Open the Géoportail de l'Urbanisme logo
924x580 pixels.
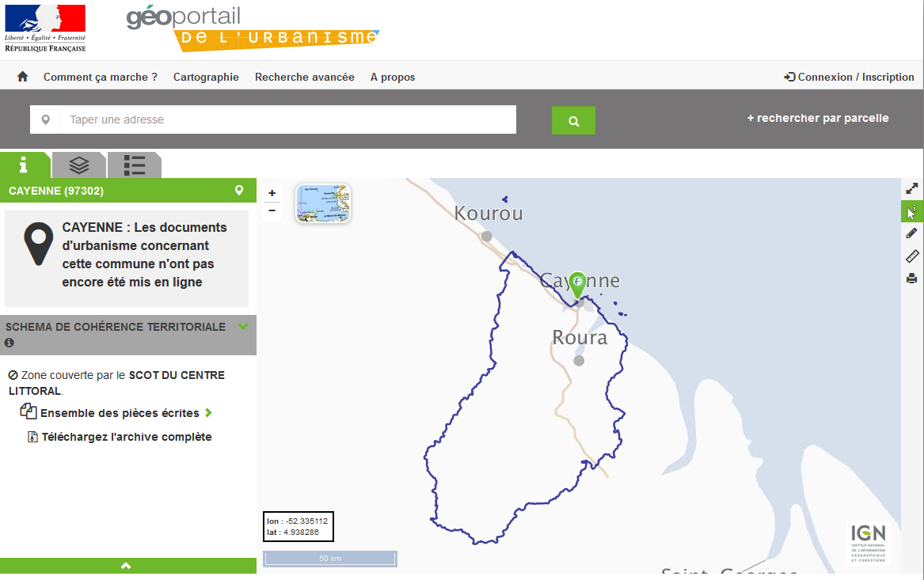(x=253, y=28)
